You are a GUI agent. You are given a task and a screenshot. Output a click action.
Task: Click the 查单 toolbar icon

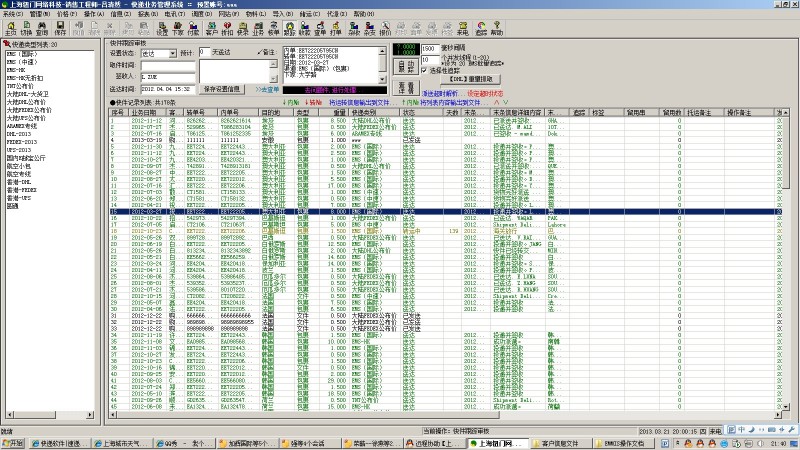(320, 28)
